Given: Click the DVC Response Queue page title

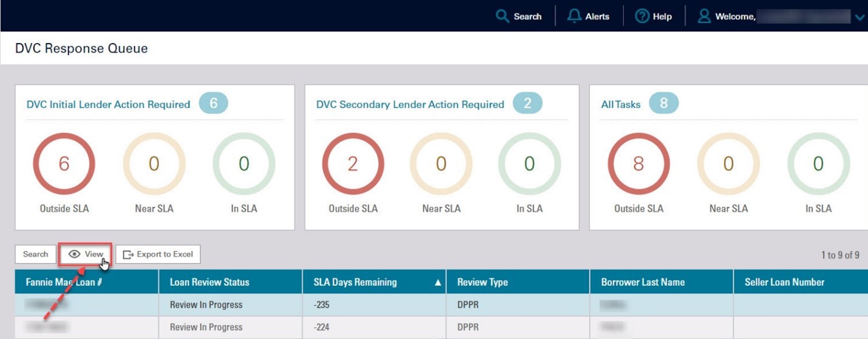Looking at the screenshot, I should [81, 49].
